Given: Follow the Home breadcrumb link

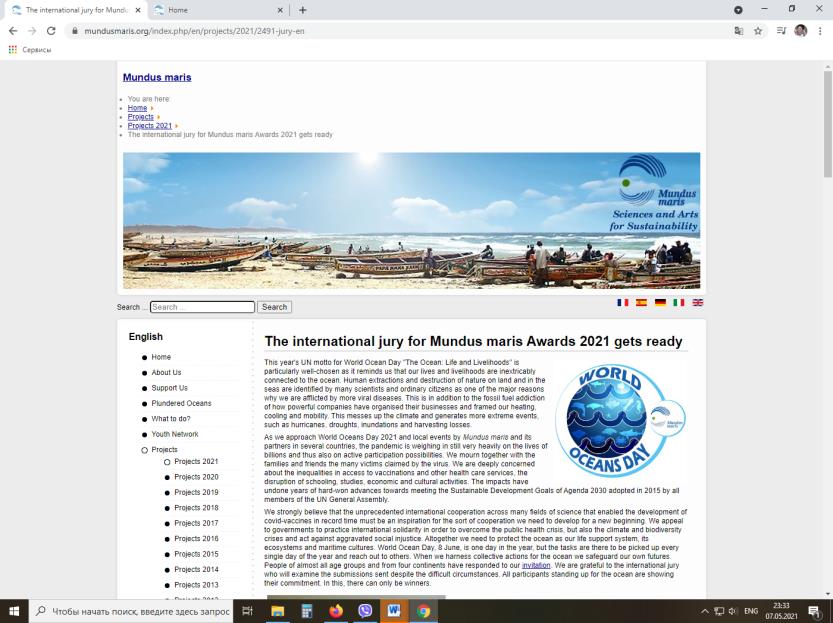Looking at the screenshot, I should pyautogui.click(x=137, y=108).
